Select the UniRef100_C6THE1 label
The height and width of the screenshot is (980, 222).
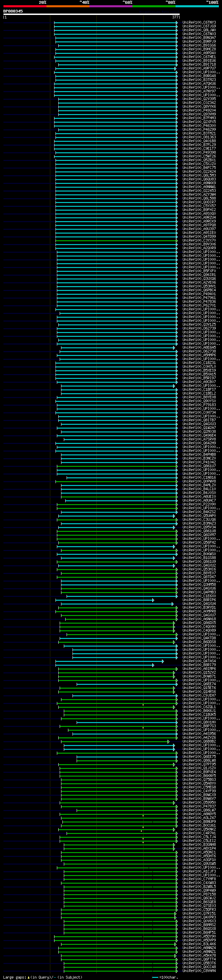click(199, 57)
